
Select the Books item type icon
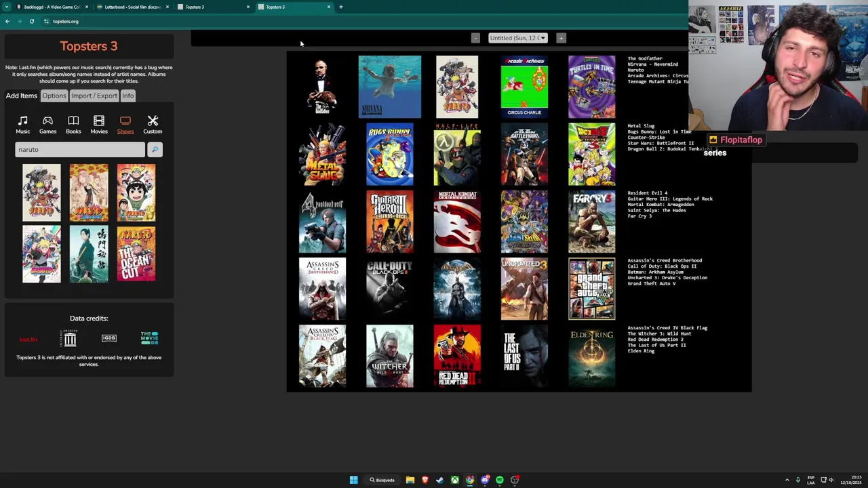tap(73, 125)
